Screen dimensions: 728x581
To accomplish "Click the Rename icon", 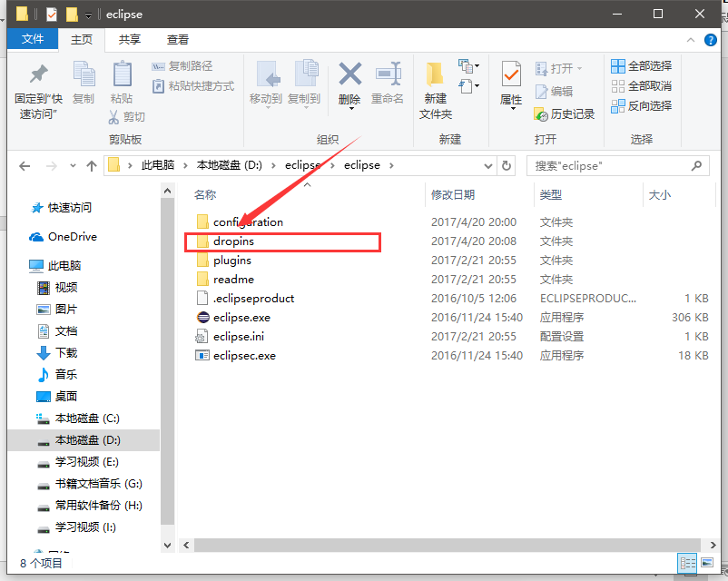I will point(389,74).
